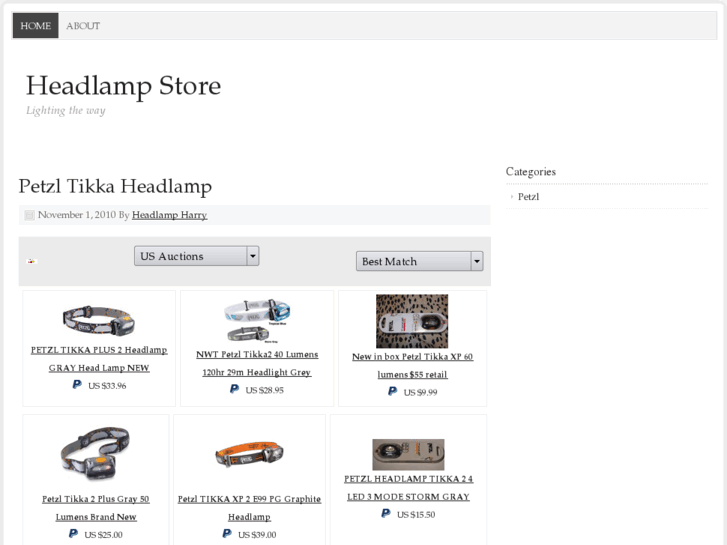Click PayPal icon next to US $15.50
Screen dimensions: 727x545
386,513
